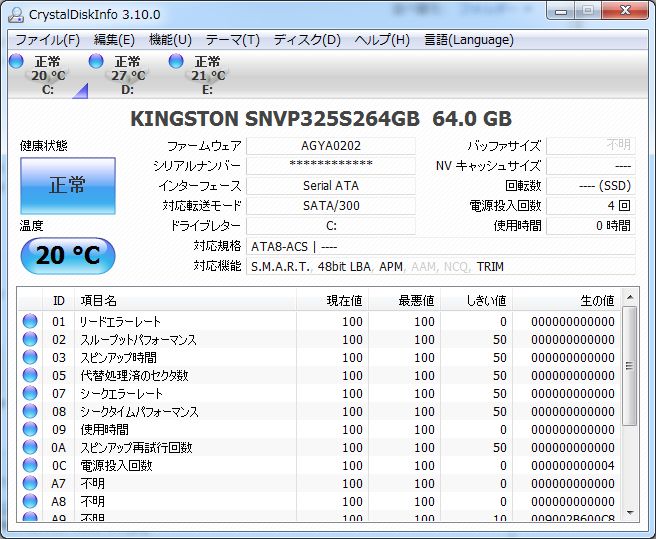
Task: Click status orb for attribute A8
Action: 30,501
